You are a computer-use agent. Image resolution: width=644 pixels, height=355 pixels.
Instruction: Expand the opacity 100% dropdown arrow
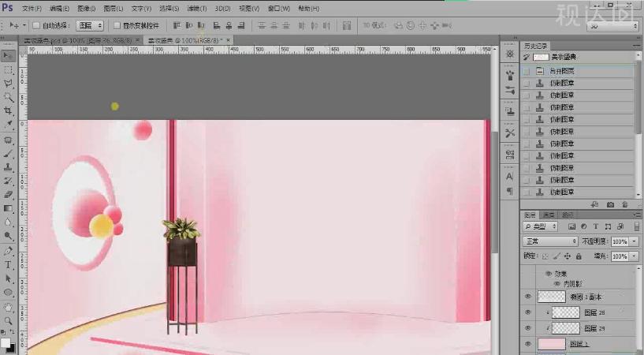click(x=634, y=241)
